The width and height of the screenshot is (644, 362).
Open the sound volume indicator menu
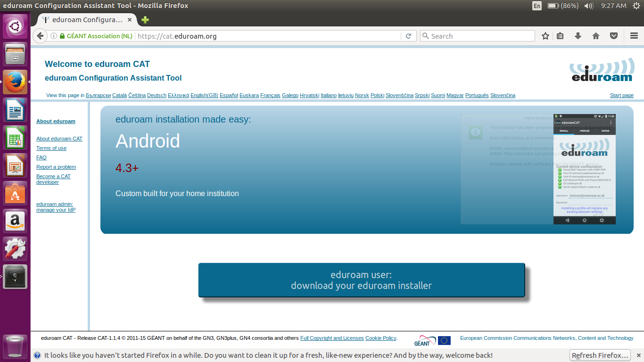[x=588, y=6]
